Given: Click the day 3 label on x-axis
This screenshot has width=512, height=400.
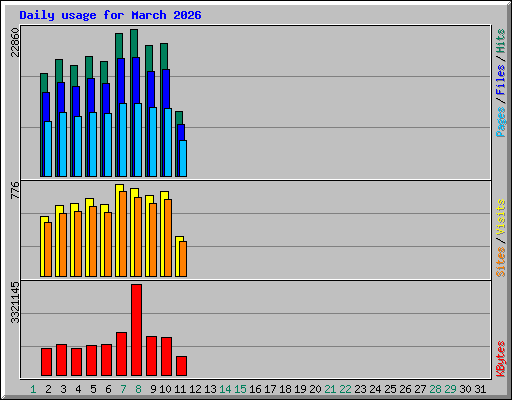Looking at the screenshot, I should tap(63, 389).
